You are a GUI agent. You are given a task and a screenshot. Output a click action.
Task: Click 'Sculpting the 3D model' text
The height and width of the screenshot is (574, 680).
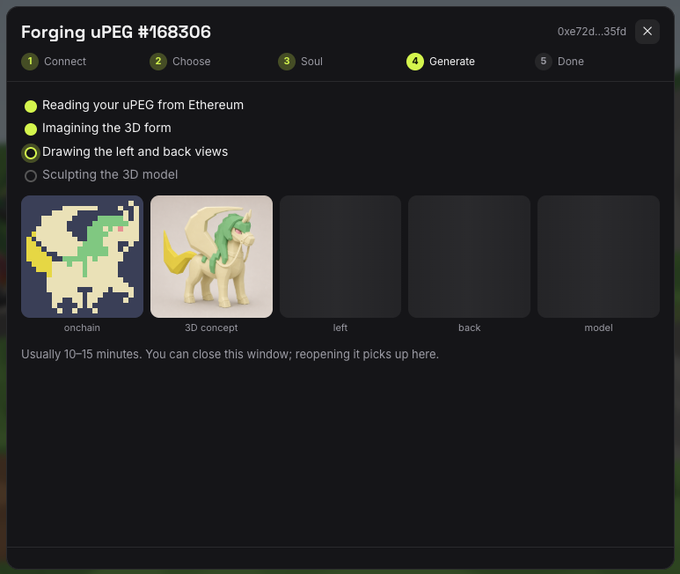click(110, 174)
